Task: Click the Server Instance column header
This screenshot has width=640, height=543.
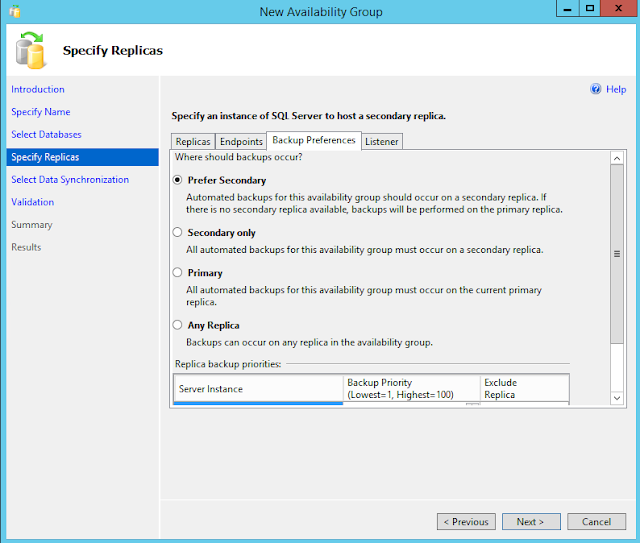Action: [x=258, y=389]
